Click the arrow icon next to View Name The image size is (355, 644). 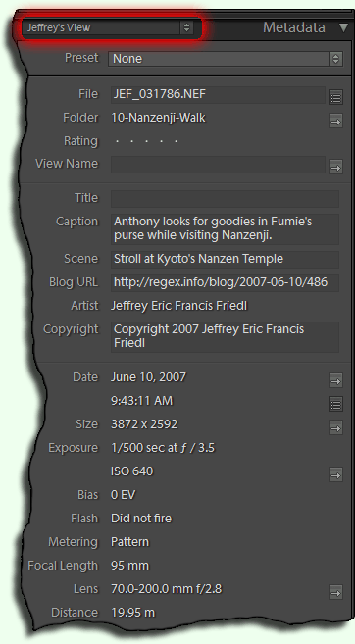(x=335, y=168)
